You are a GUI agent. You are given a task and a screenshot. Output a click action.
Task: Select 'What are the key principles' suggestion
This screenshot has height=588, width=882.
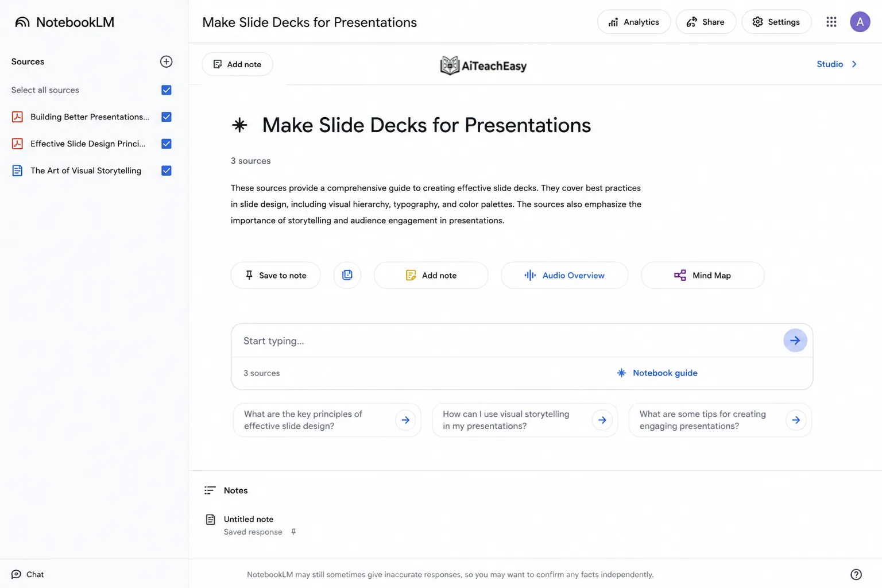(327, 420)
